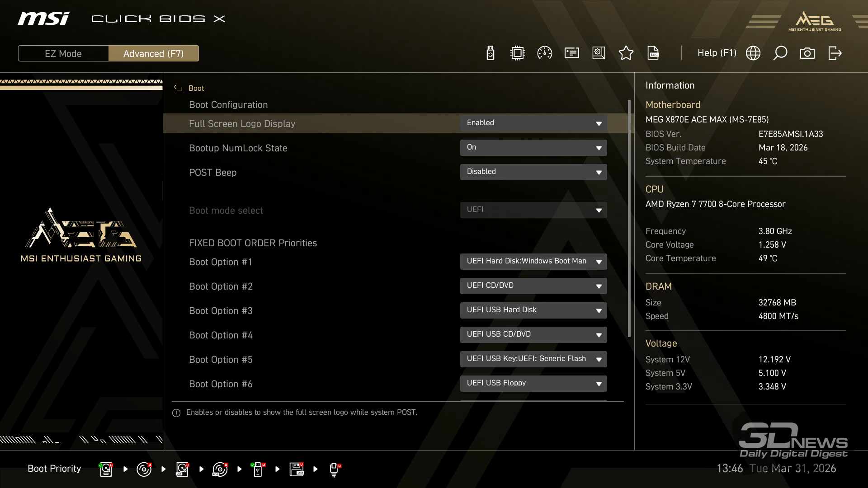The image size is (868, 488).
Task: Open the M-Flash USB update icon
Action: (x=490, y=53)
